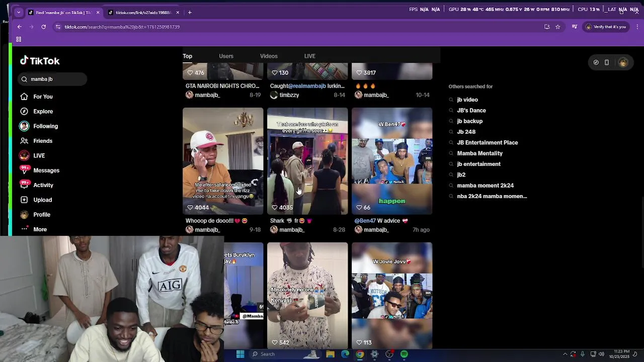Click the tiktok.com search URL in the address bar
This screenshot has width=644, height=362.
click(x=122, y=27)
